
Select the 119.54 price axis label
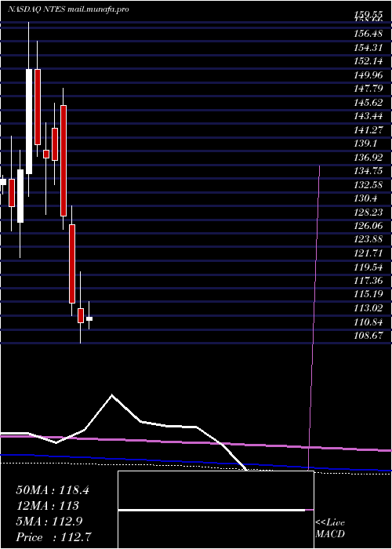[368, 267]
